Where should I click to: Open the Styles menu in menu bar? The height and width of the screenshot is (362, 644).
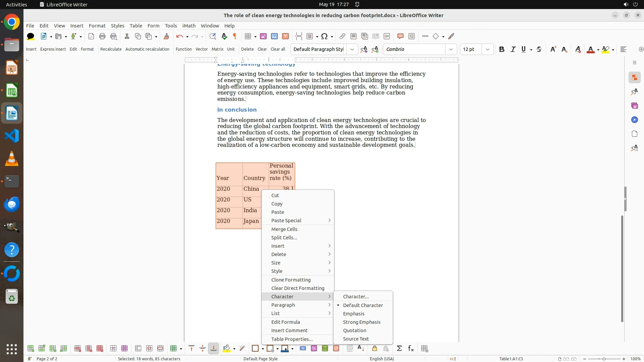pos(117,26)
